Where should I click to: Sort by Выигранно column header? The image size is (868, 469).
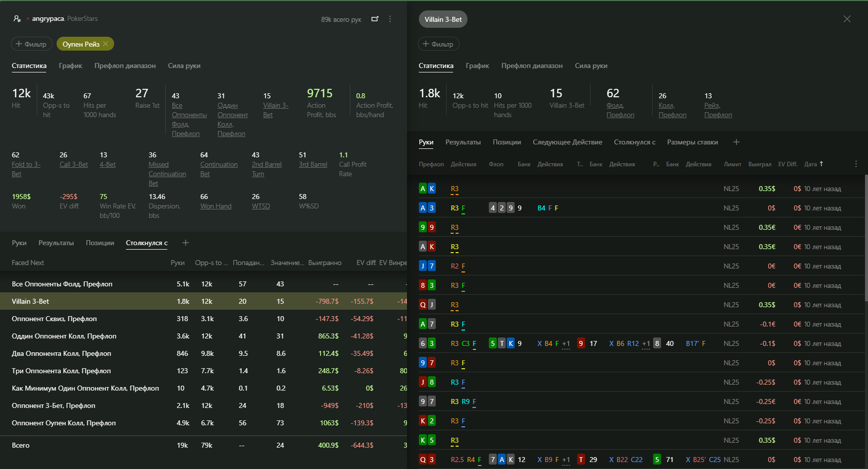click(x=325, y=263)
